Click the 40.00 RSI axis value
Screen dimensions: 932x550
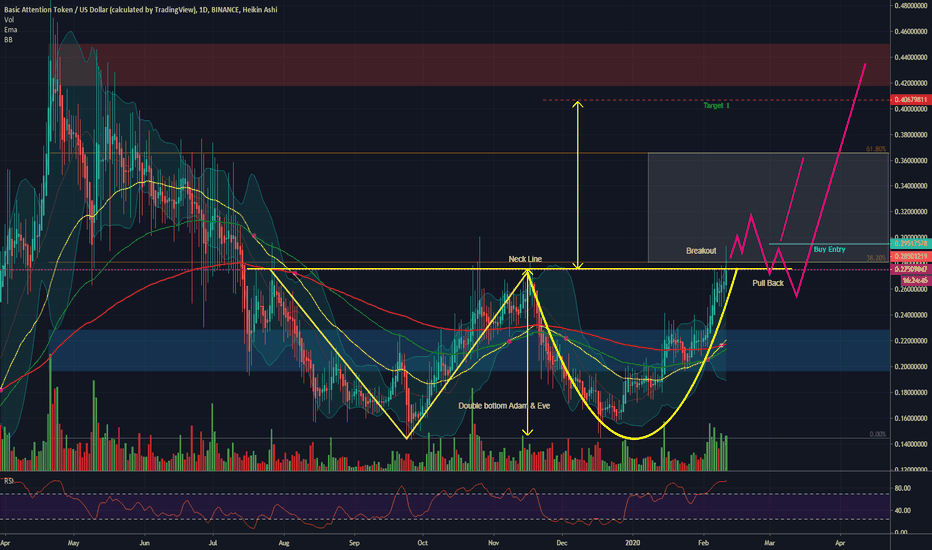coord(902,510)
